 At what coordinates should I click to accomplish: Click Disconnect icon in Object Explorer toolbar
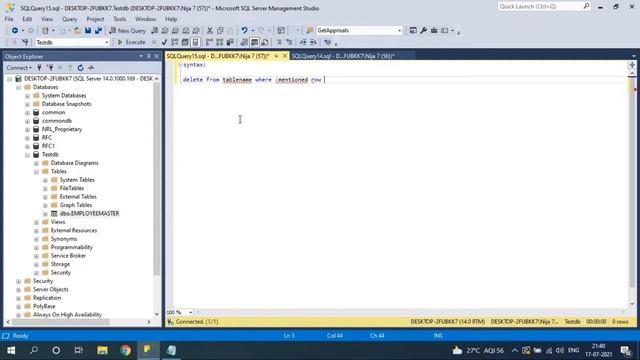[x=50, y=68]
